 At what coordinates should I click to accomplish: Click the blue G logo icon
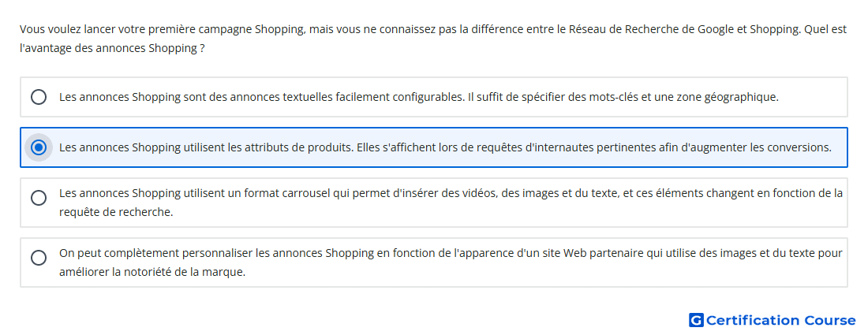(x=696, y=320)
